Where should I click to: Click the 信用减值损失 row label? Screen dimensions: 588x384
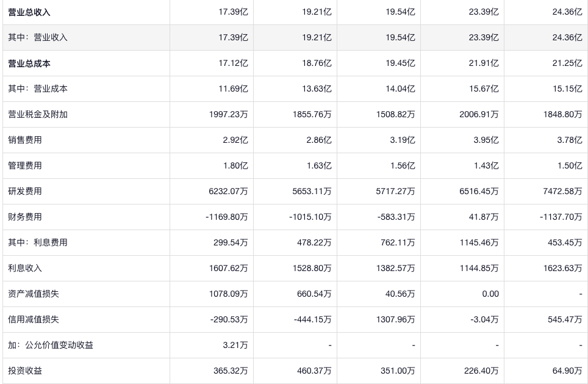34,320
